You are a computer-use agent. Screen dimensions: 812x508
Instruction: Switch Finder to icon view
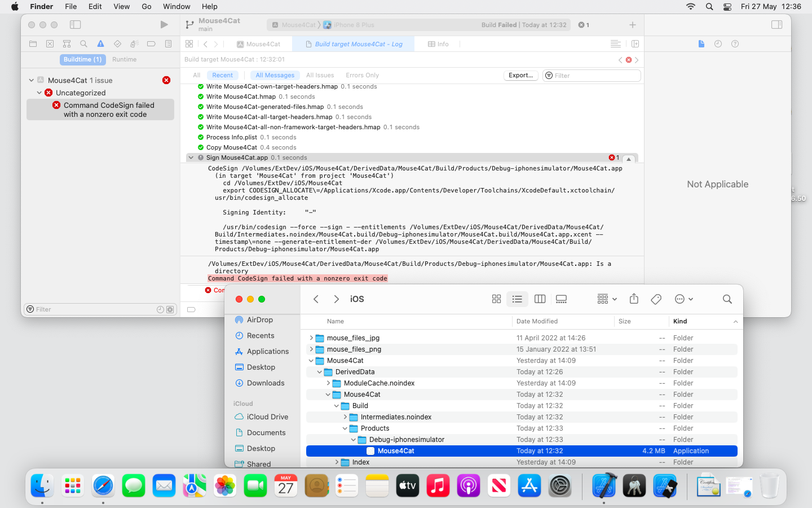(x=496, y=299)
